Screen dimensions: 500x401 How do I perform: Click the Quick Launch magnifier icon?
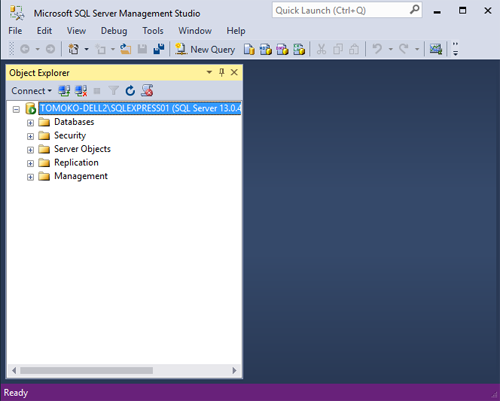click(414, 10)
